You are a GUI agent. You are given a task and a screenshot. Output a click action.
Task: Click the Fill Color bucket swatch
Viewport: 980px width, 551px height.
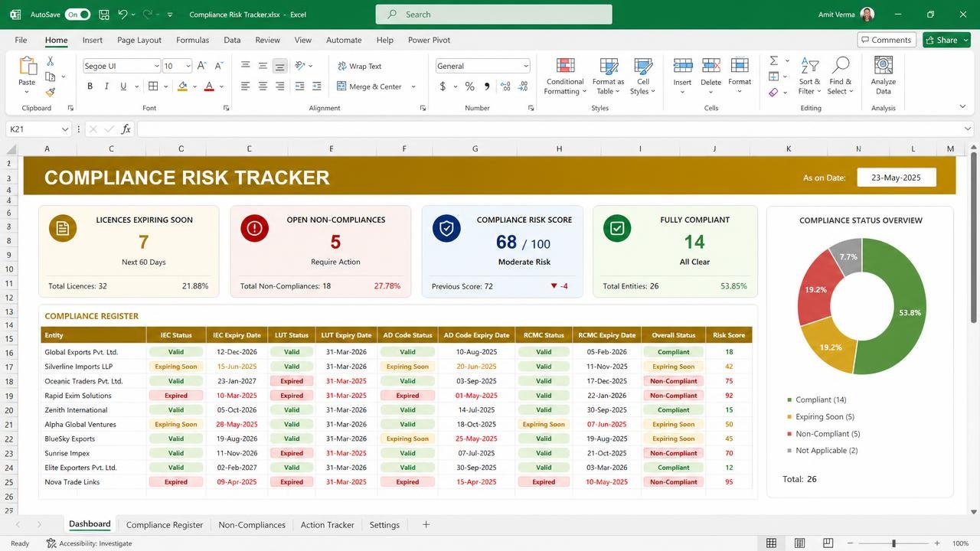tap(182, 86)
